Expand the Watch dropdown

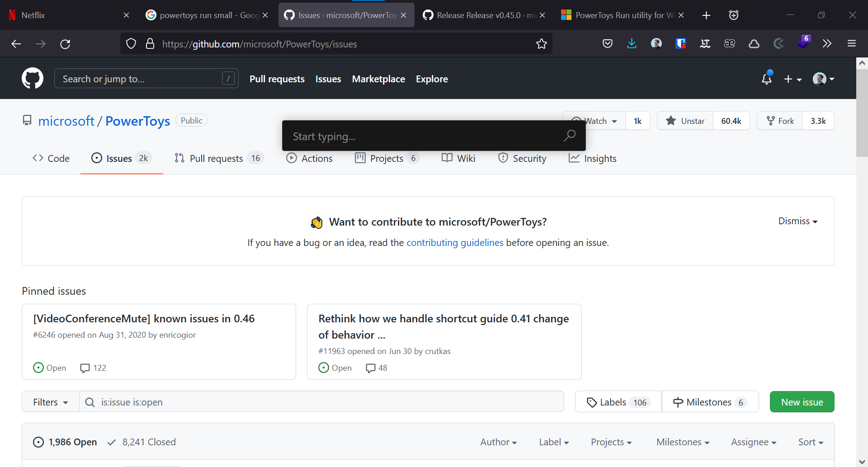(594, 121)
